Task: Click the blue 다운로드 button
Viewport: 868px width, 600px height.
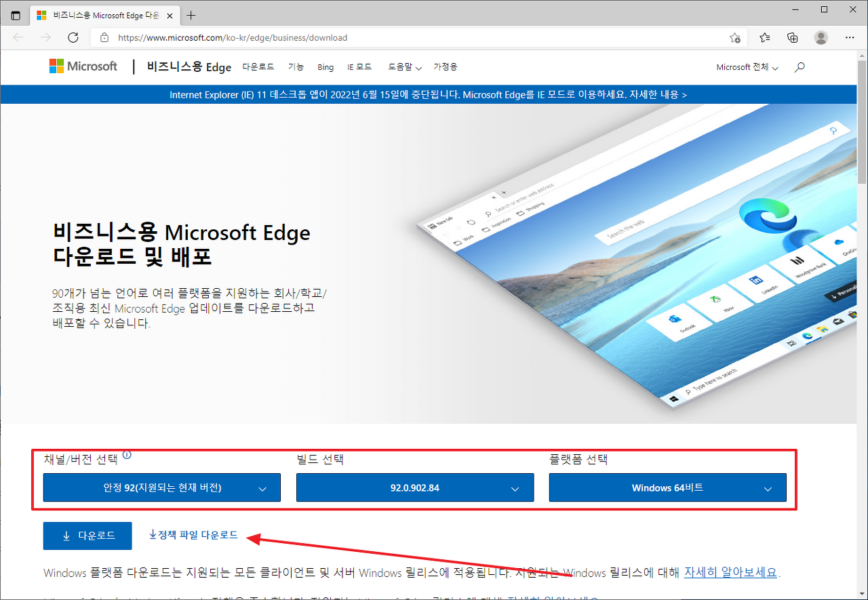Action: tap(87, 536)
